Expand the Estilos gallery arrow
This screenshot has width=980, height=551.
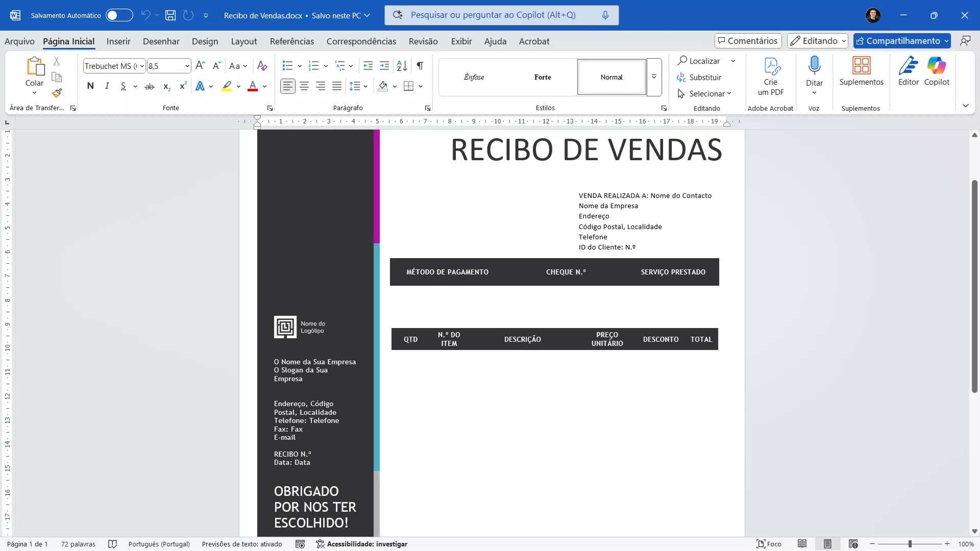tap(654, 77)
